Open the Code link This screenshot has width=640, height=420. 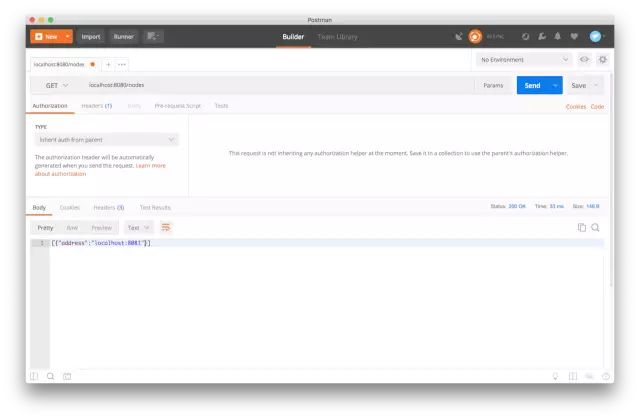point(597,107)
